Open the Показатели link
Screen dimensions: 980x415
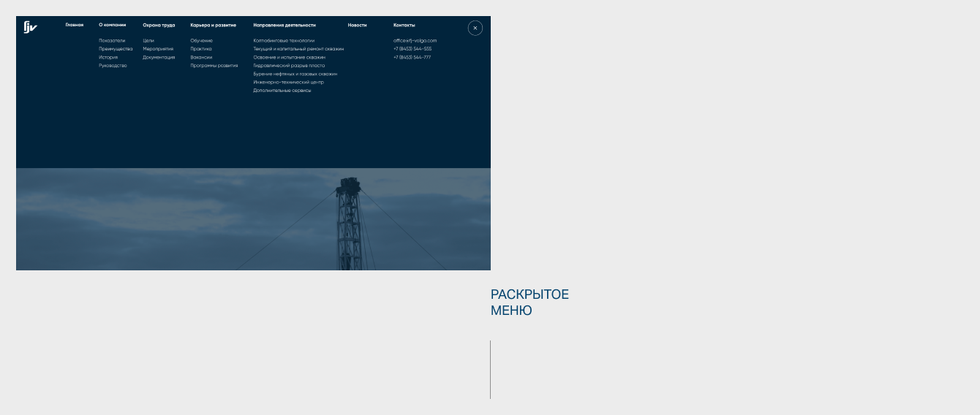[x=112, y=40]
